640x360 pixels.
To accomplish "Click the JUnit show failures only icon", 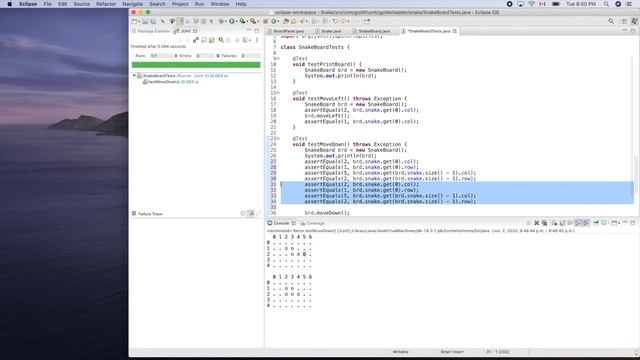I will coord(196,40).
